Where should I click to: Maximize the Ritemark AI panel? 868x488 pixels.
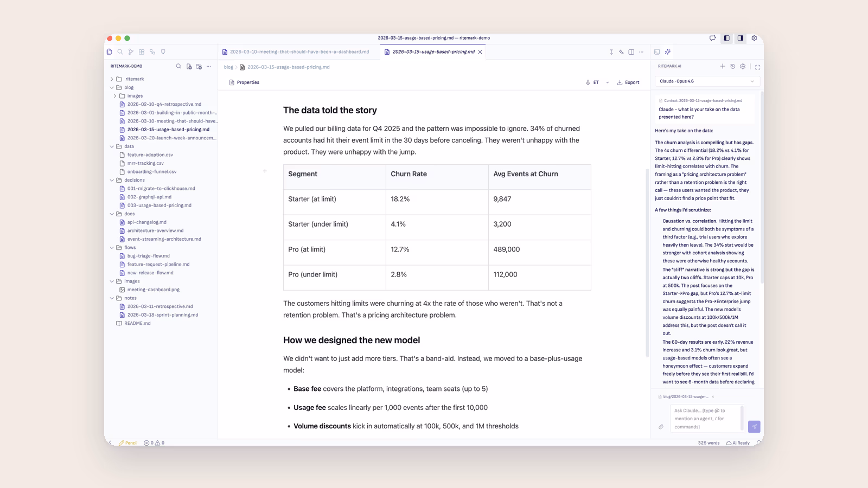tap(758, 67)
